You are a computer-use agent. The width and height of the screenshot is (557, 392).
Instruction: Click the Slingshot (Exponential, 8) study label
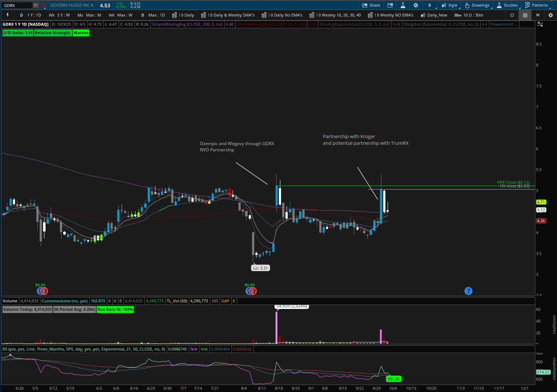(x=441, y=24)
